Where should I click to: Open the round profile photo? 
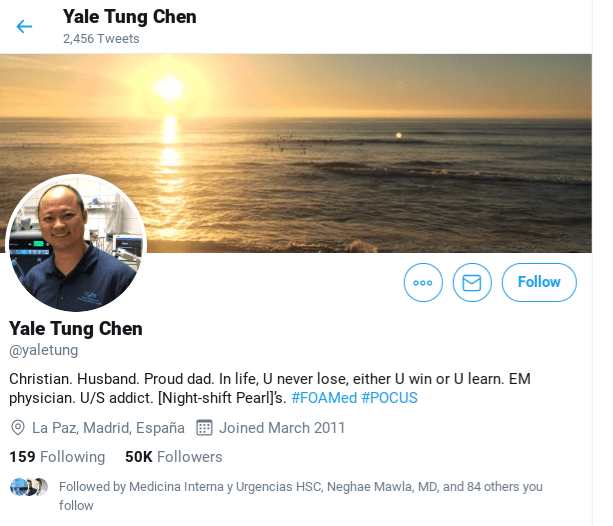click(x=77, y=243)
